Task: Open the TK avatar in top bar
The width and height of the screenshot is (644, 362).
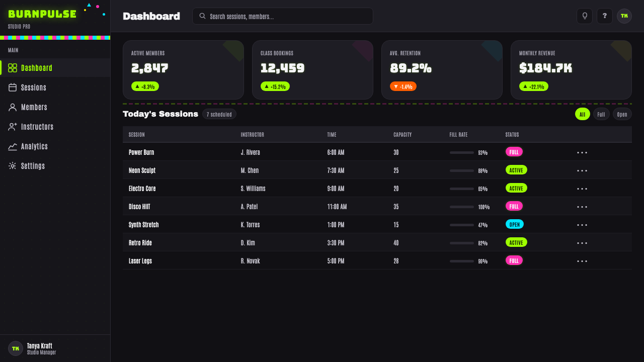Action: pos(624,16)
